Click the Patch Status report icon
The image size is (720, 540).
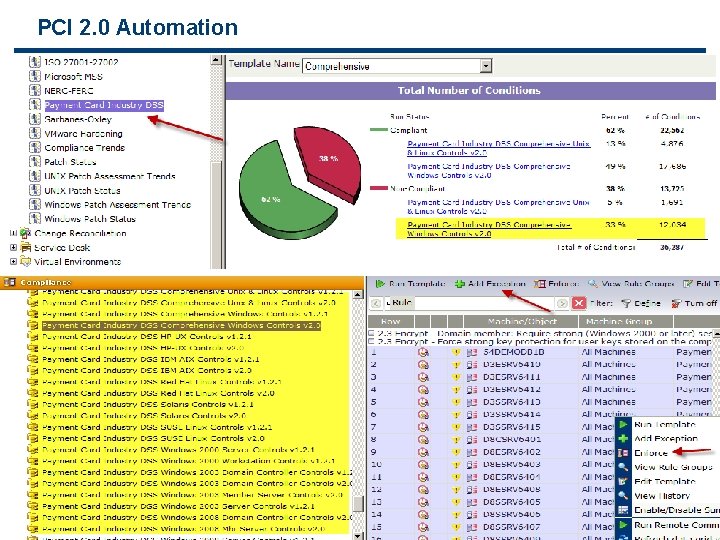tap(35, 161)
